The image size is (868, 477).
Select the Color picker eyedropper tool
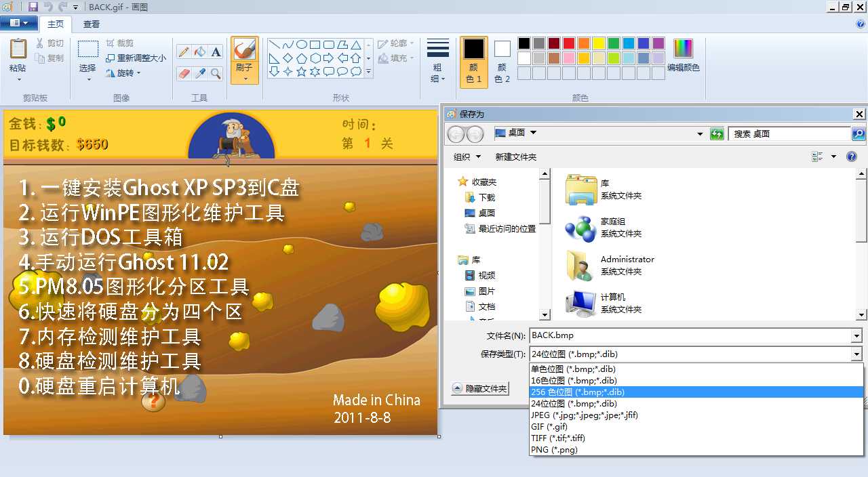(201, 72)
